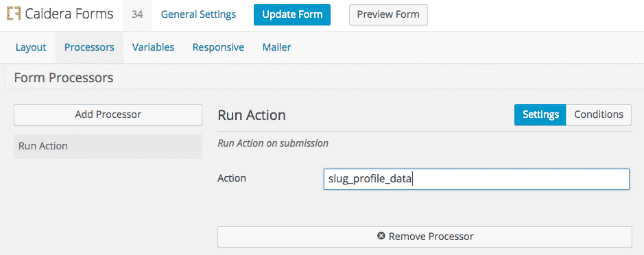Select Run Action in the processor list

pos(108,146)
